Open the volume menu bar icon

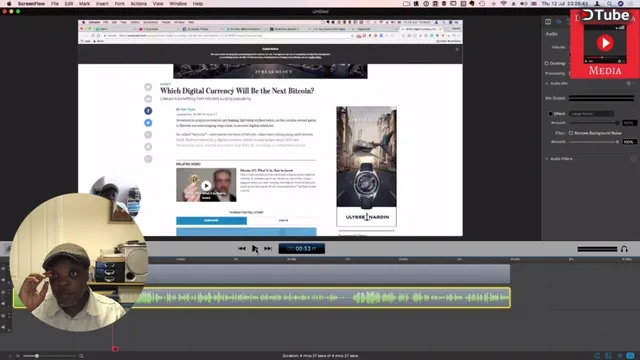point(524,4)
